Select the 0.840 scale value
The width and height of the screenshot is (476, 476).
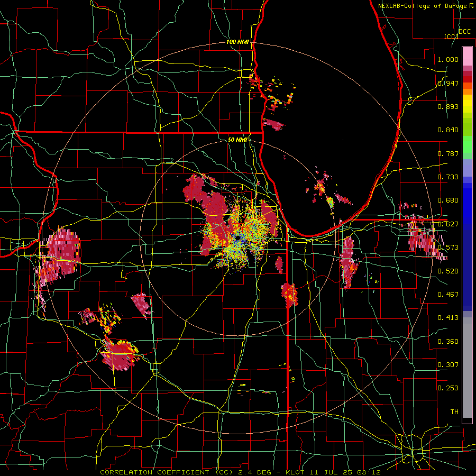[x=448, y=130]
